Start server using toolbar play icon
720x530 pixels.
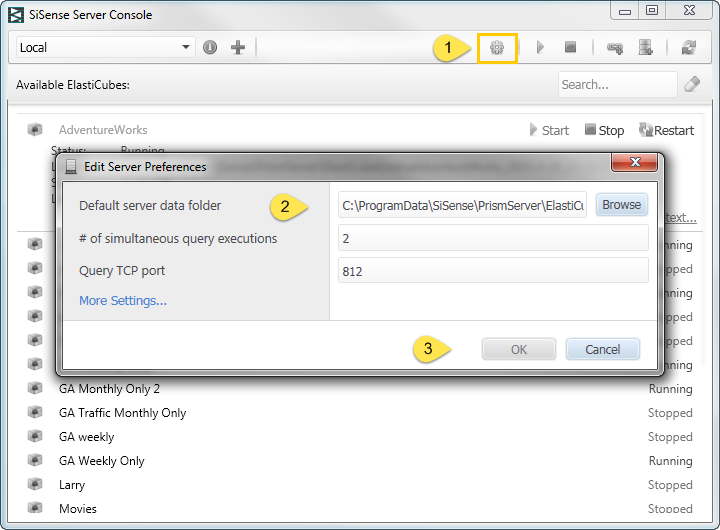point(540,47)
